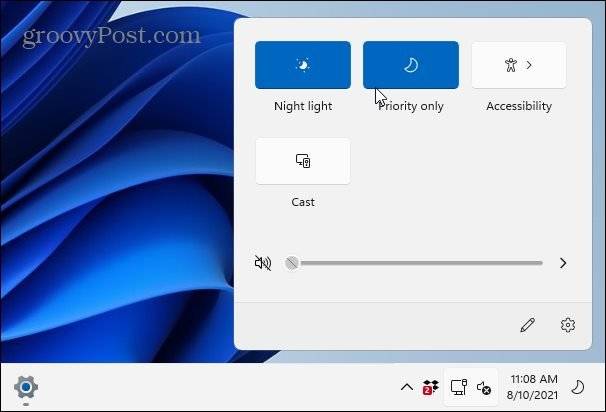Click the Accessibility text label
This screenshot has width=606, height=412.
(x=518, y=106)
